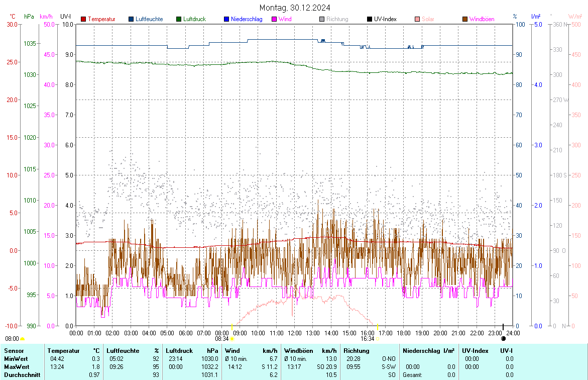588x380 pixels.
Task: Click the green Luftdruck legend square
Action: pos(179,19)
